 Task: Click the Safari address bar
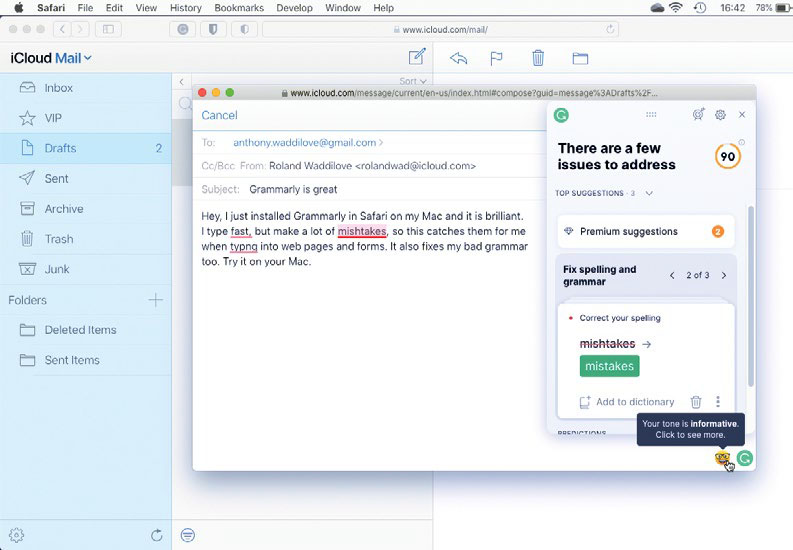tap(440, 29)
